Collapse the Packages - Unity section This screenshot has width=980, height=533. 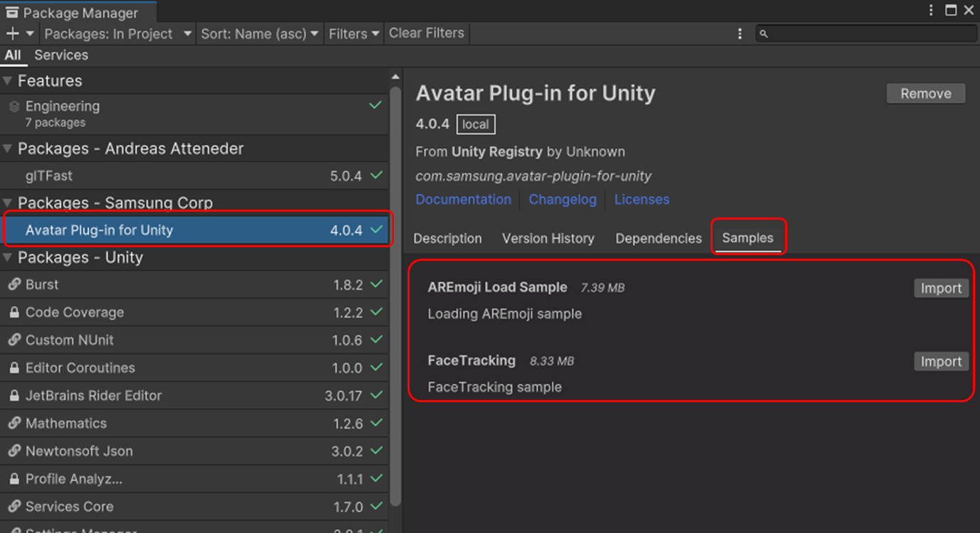click(9, 257)
